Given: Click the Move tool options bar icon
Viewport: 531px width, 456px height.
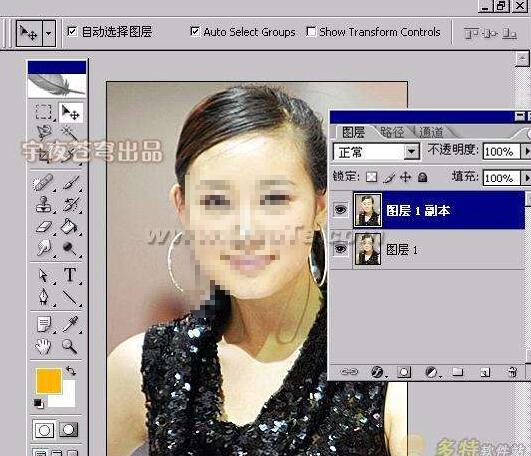Looking at the screenshot, I should coord(29,33).
